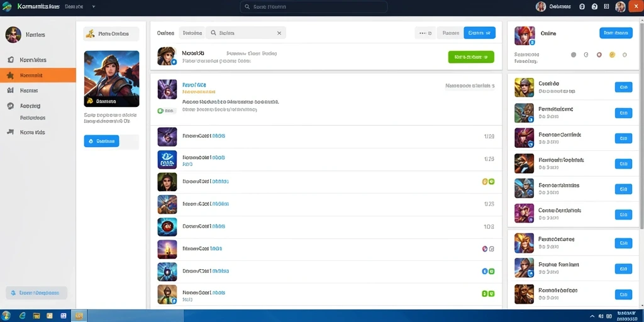Select the red ring status circle
This screenshot has height=322, width=644.
(599, 55)
